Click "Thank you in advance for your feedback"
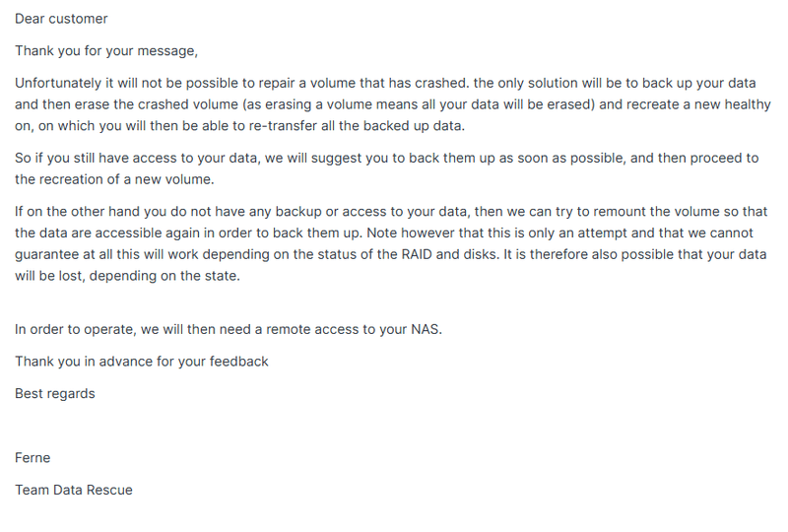 [x=141, y=362]
